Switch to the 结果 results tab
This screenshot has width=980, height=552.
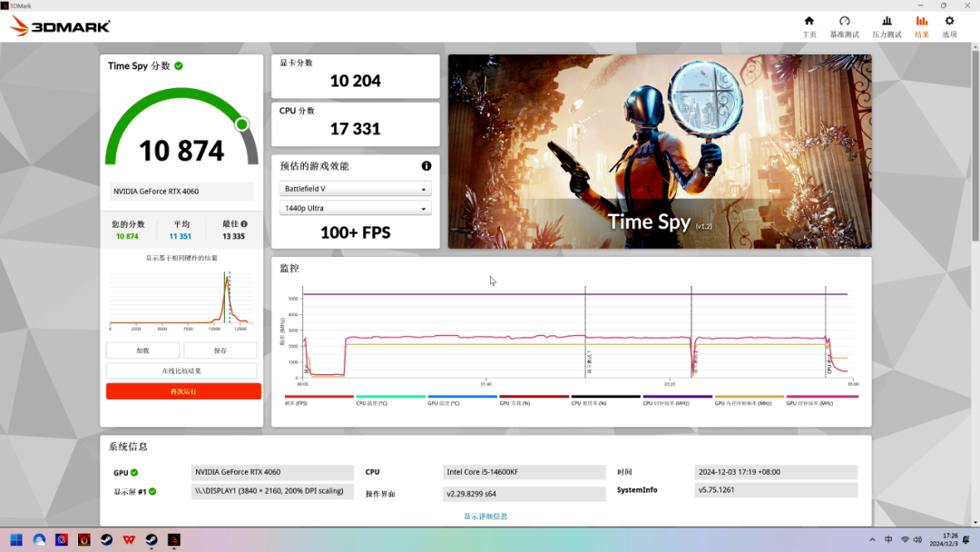[x=922, y=26]
